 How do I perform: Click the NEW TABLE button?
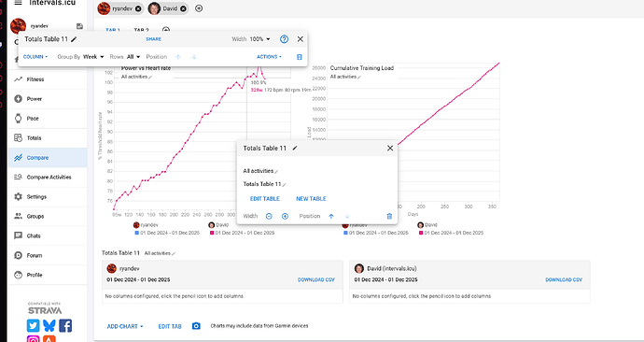pos(312,198)
